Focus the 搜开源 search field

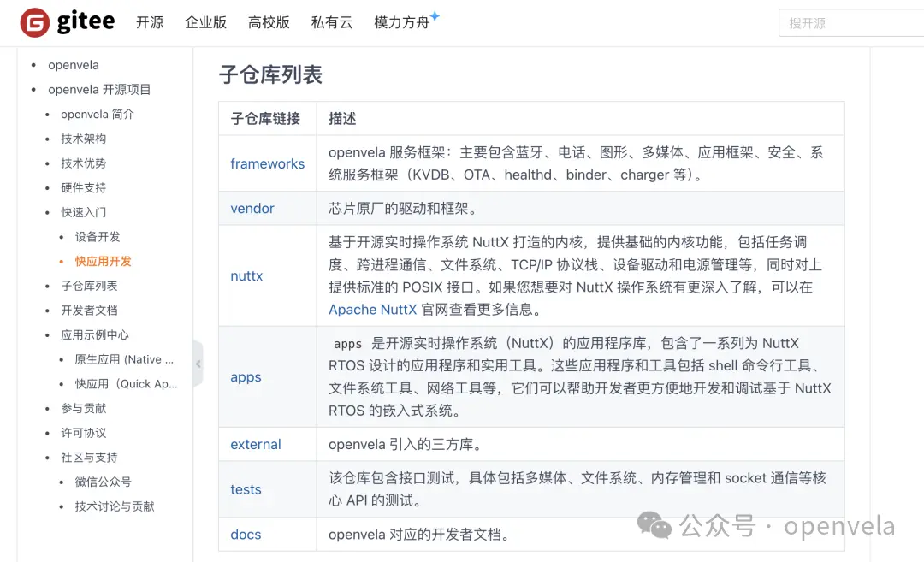point(851,23)
